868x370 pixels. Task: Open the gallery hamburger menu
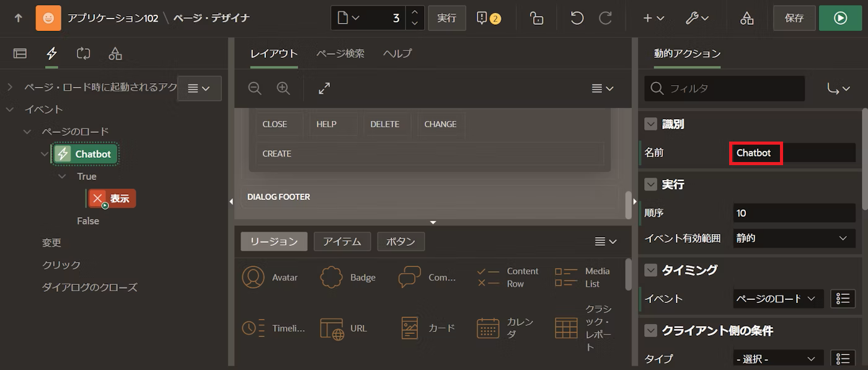coord(605,241)
